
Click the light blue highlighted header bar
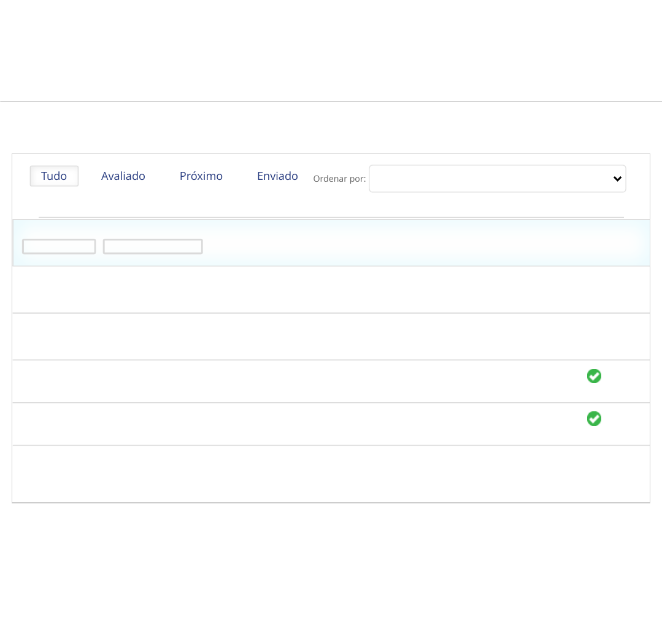(x=417, y=244)
